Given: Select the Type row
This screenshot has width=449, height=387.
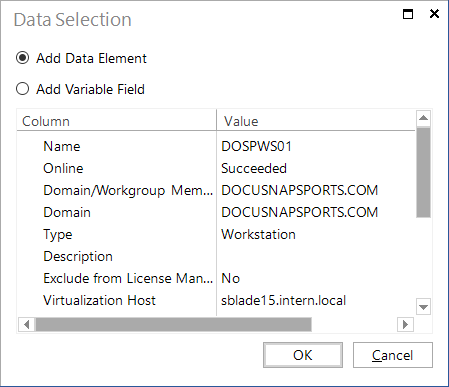Looking at the screenshot, I should pos(216,234).
